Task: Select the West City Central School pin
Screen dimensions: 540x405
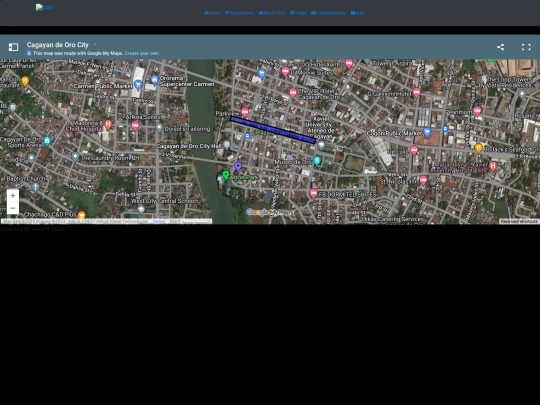Action: 141,209
